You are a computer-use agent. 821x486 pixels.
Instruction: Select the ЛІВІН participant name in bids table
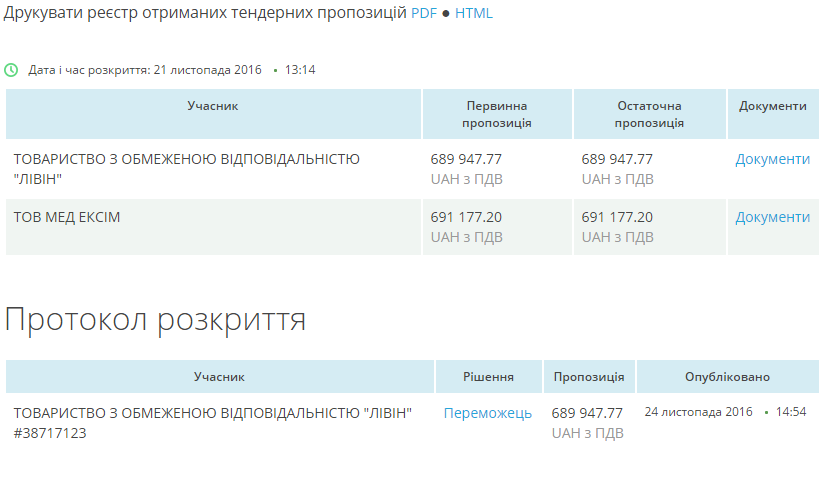coord(186,168)
